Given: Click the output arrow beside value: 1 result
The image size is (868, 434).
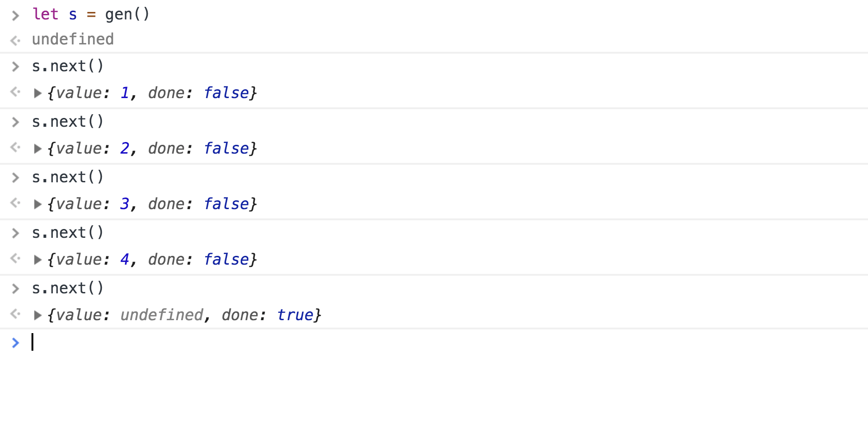Looking at the screenshot, I should click(15, 92).
